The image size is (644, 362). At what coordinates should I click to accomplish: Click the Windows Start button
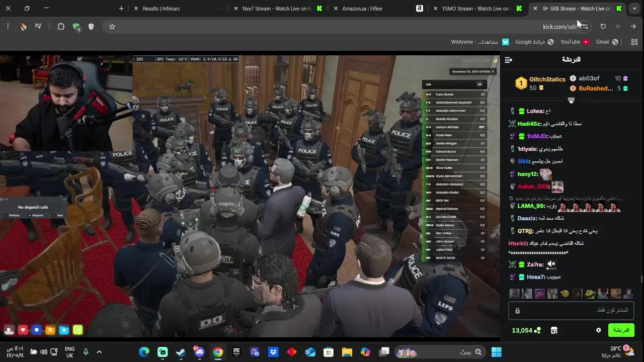(x=497, y=352)
